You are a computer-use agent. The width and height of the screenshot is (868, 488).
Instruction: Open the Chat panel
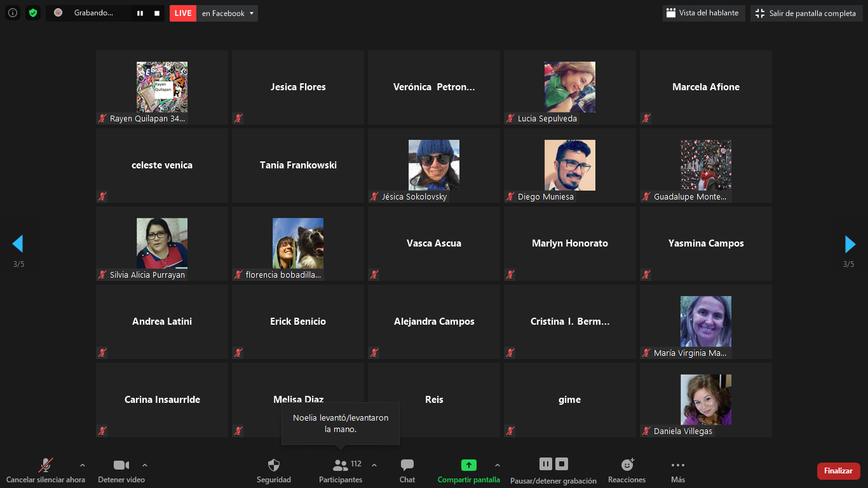[407, 465]
